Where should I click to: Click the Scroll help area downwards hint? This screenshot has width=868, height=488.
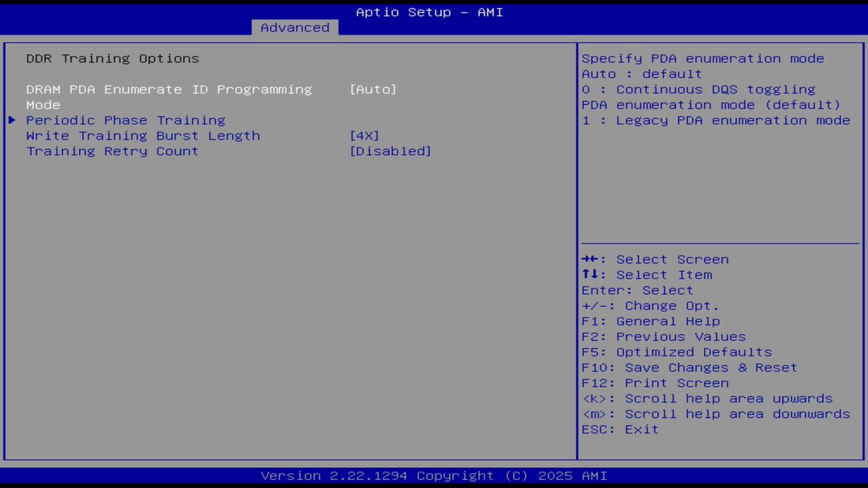[x=715, y=413]
